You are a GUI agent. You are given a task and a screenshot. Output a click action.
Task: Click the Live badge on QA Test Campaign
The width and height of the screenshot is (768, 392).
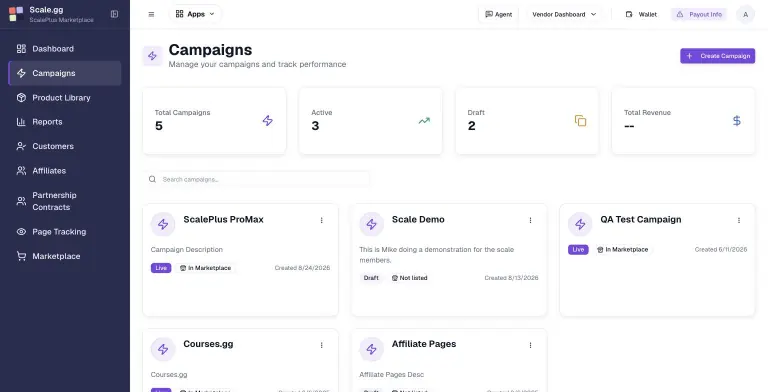(578, 249)
